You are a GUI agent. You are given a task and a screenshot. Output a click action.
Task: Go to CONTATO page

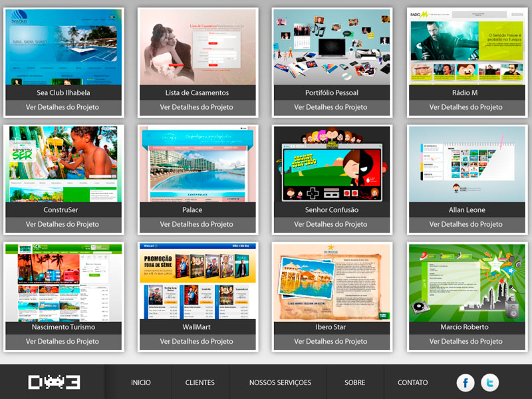[x=412, y=382]
